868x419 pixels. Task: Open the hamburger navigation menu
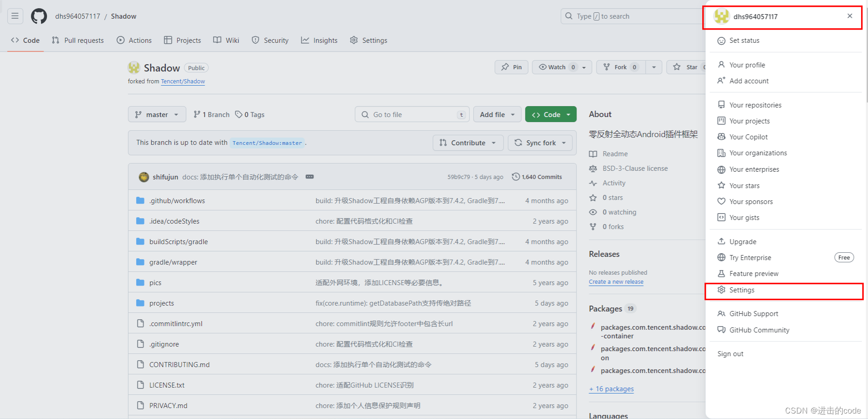pyautogui.click(x=15, y=16)
